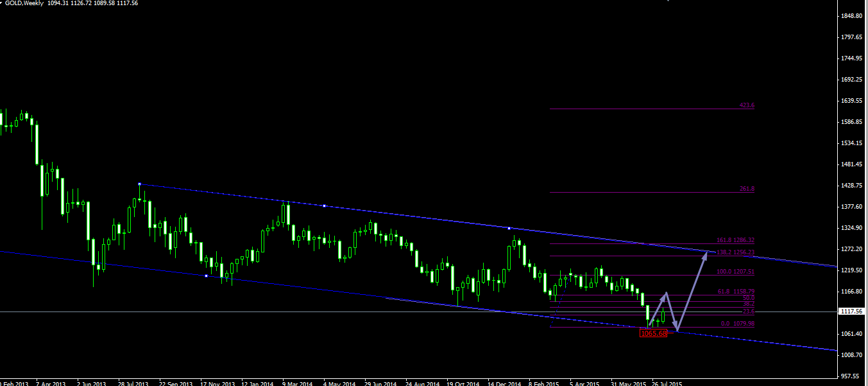The image size is (868, 386).
Task: Click 1586.85 on the price scale
Action: click(x=853, y=122)
